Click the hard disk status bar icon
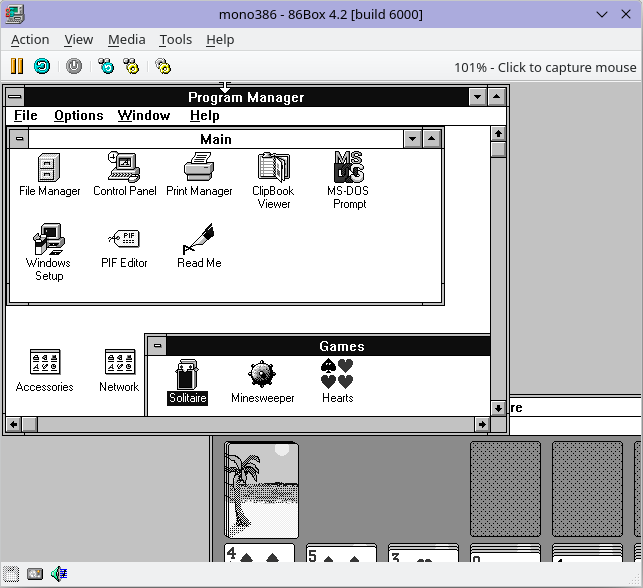The height and width of the screenshot is (588, 643). point(35,574)
